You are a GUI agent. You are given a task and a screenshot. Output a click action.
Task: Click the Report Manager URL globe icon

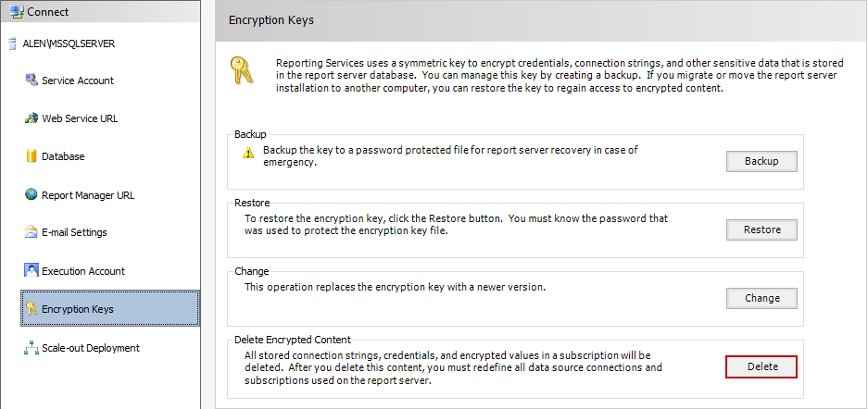(31, 195)
